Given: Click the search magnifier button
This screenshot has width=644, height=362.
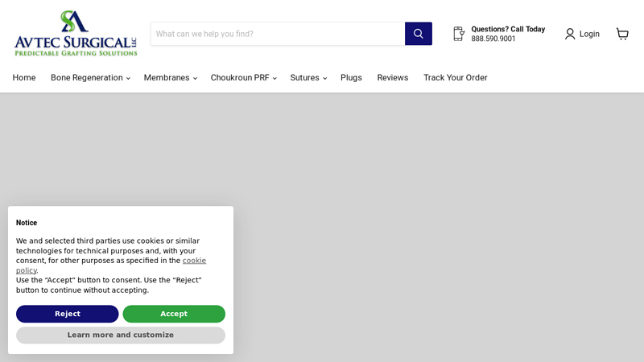Looking at the screenshot, I should click(418, 34).
